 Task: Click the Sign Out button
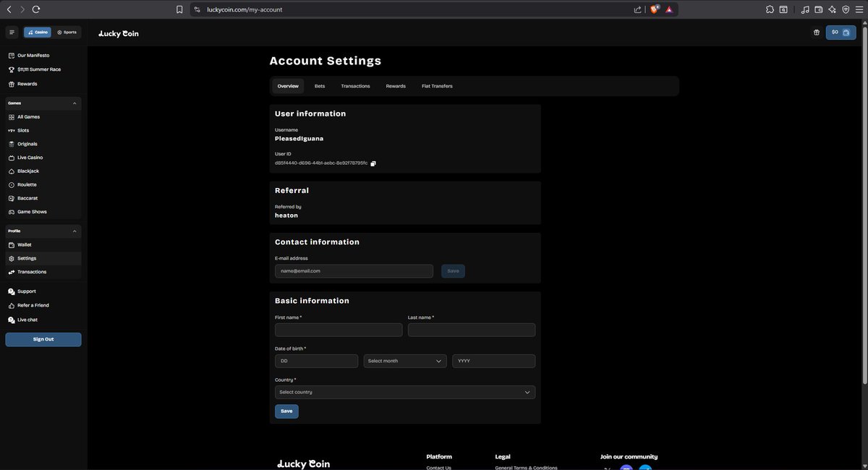pyautogui.click(x=43, y=339)
